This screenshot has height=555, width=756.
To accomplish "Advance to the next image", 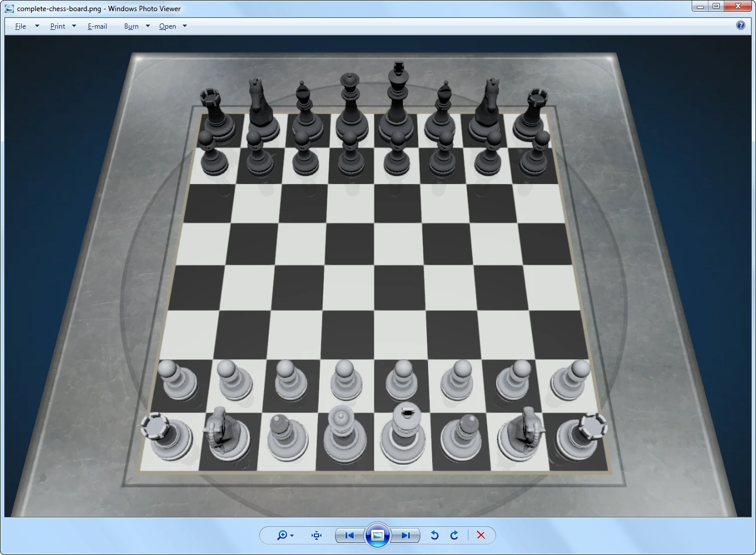I will (x=406, y=535).
